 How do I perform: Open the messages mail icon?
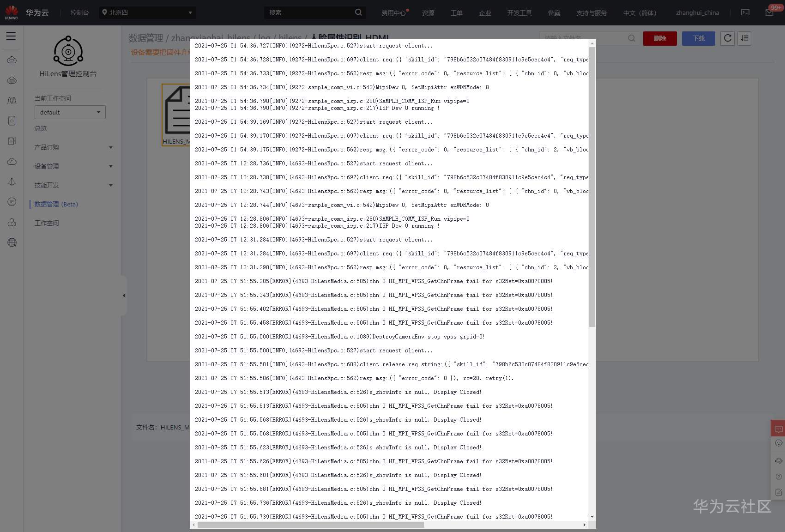pos(769,12)
